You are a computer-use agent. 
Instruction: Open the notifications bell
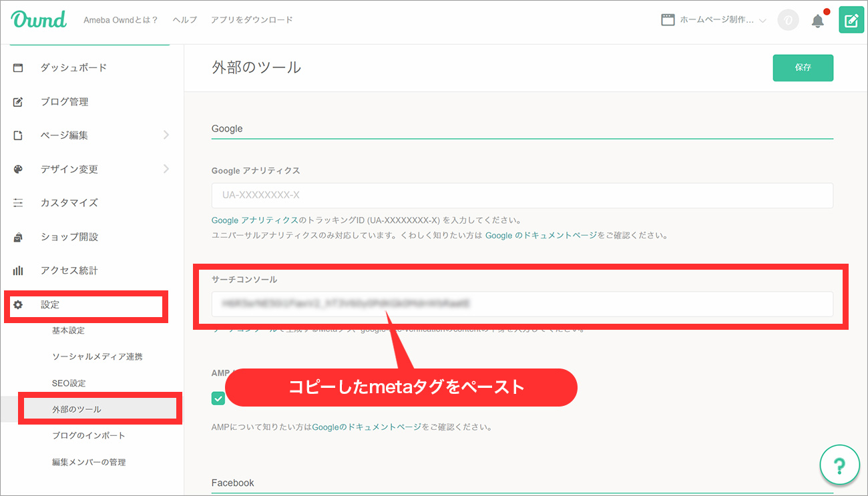(x=818, y=21)
